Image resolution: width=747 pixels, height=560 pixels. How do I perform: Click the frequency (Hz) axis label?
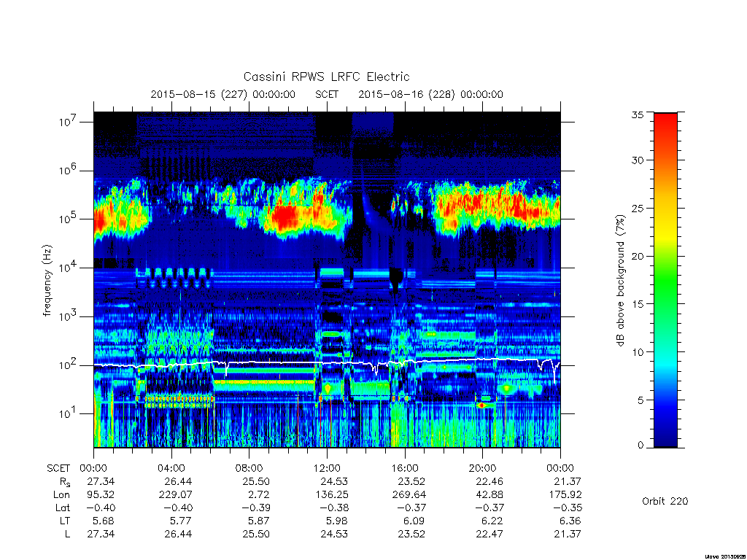point(47,281)
